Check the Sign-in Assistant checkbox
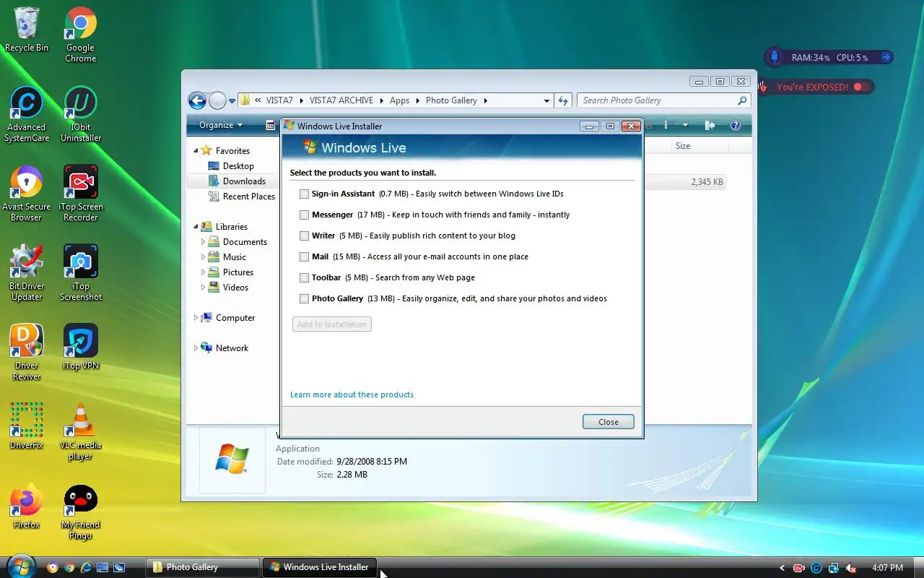Viewport: 924px width, 578px height. [x=304, y=194]
